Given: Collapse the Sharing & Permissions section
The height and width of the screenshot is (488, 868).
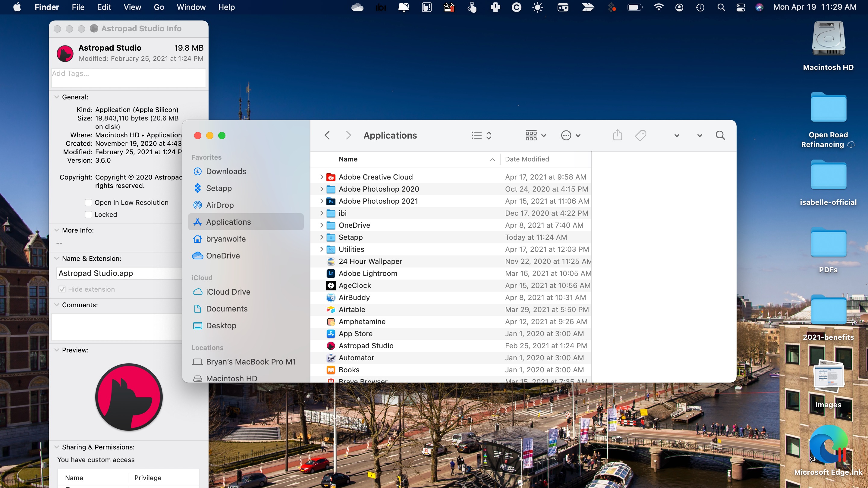Looking at the screenshot, I should (56, 447).
